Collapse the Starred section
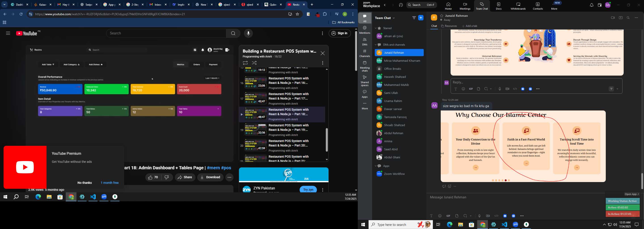 pos(375,28)
